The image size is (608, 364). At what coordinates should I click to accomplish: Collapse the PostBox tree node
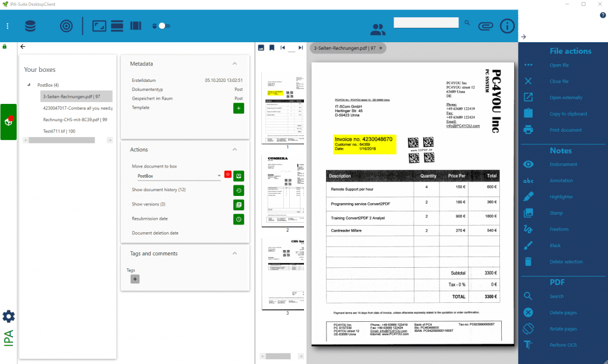[x=29, y=85]
